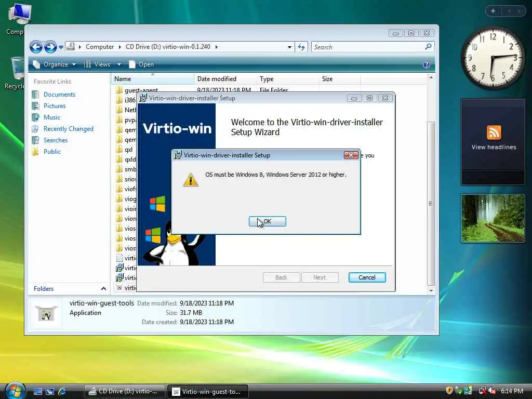Image resolution: width=532 pixels, height=399 pixels.
Task: Open the Organize menu
Action: [x=54, y=64]
